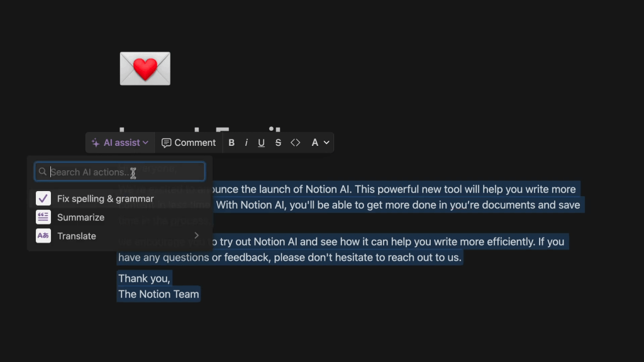This screenshot has height=362, width=644.
Task: Click the Comment speech bubble icon
Action: pyautogui.click(x=166, y=143)
